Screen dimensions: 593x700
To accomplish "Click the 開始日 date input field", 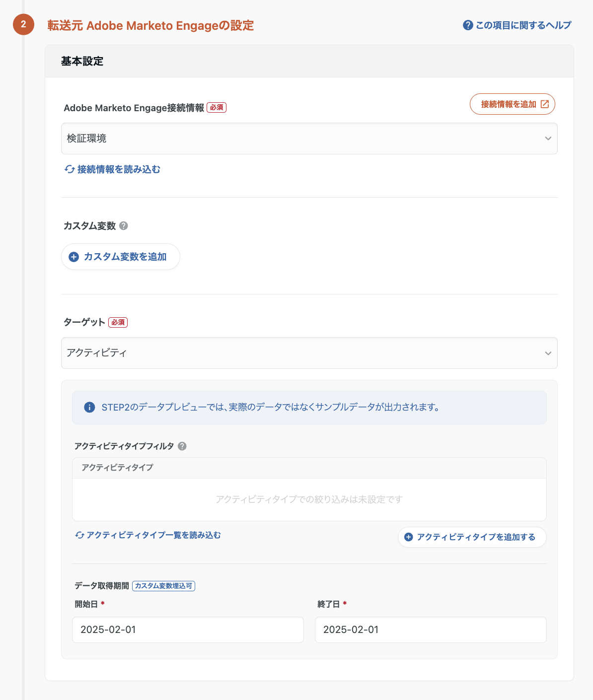I will [188, 630].
